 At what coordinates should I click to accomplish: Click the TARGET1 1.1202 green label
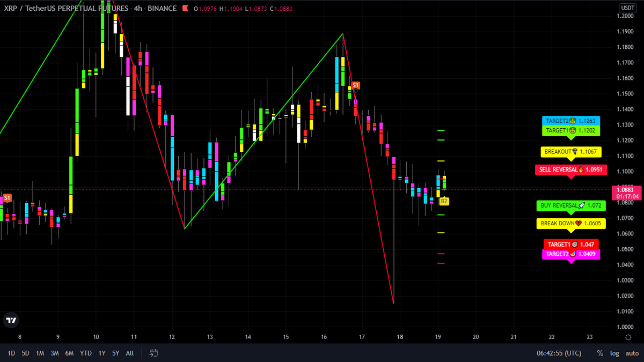tap(571, 130)
